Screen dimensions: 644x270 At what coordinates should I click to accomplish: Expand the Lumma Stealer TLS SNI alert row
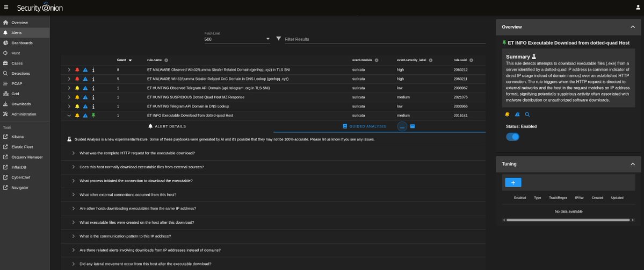coord(69,70)
